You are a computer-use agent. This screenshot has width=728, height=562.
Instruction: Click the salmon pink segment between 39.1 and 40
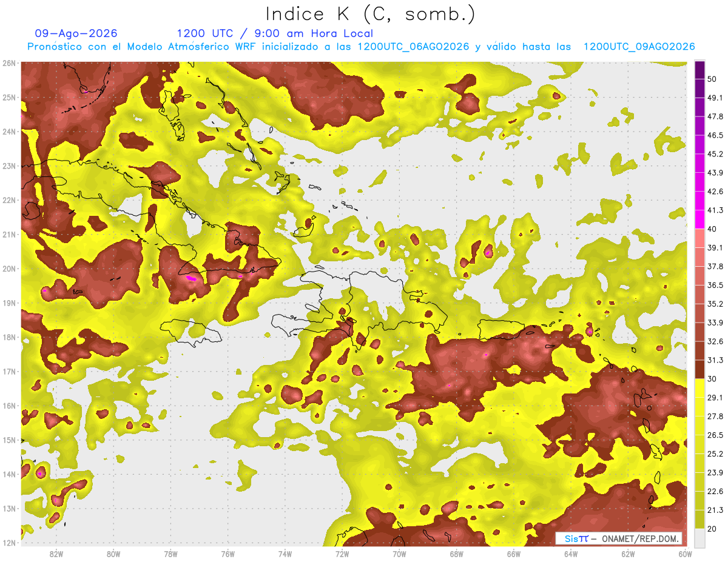point(699,238)
